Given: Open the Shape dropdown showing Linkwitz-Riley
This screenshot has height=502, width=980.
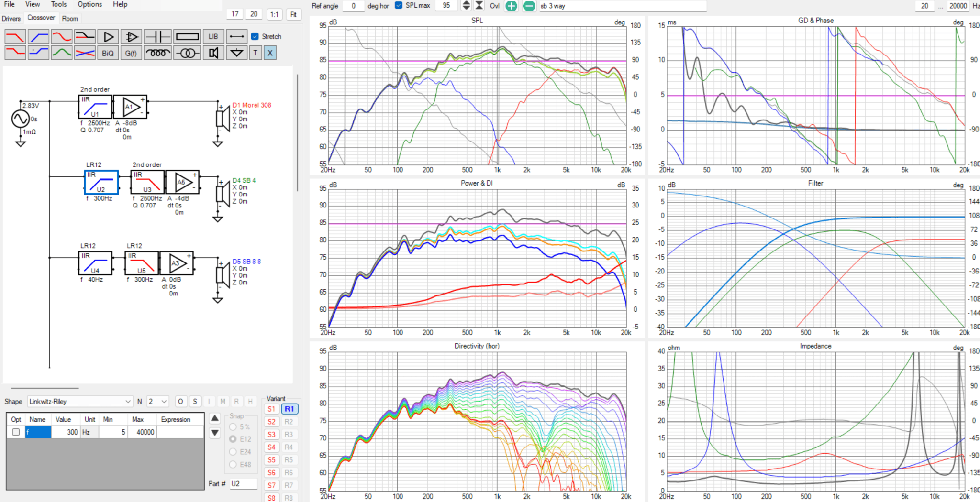Looking at the screenshot, I should coord(80,401).
